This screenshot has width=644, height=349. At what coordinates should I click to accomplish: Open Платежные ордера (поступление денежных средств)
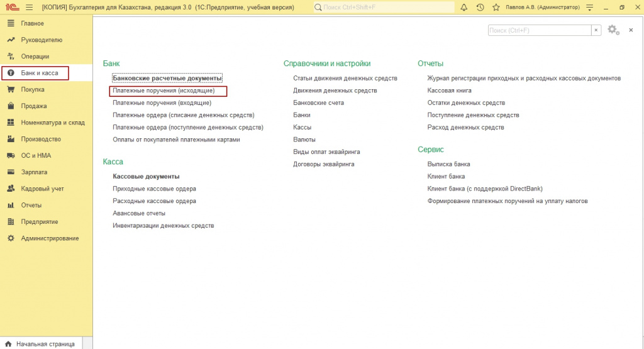click(x=188, y=127)
